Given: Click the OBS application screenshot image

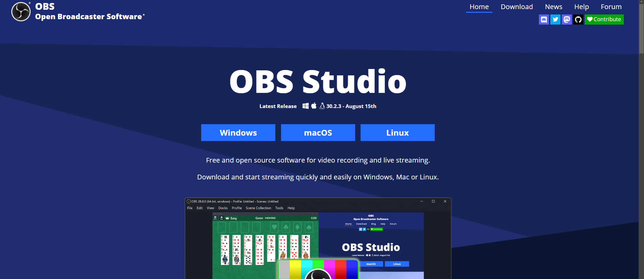Looking at the screenshot, I should 318,238.
